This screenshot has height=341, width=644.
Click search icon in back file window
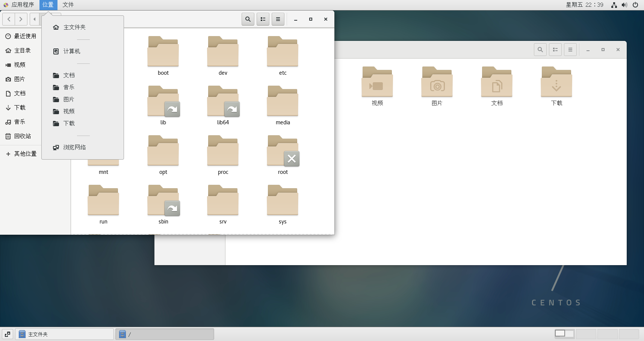click(x=540, y=50)
